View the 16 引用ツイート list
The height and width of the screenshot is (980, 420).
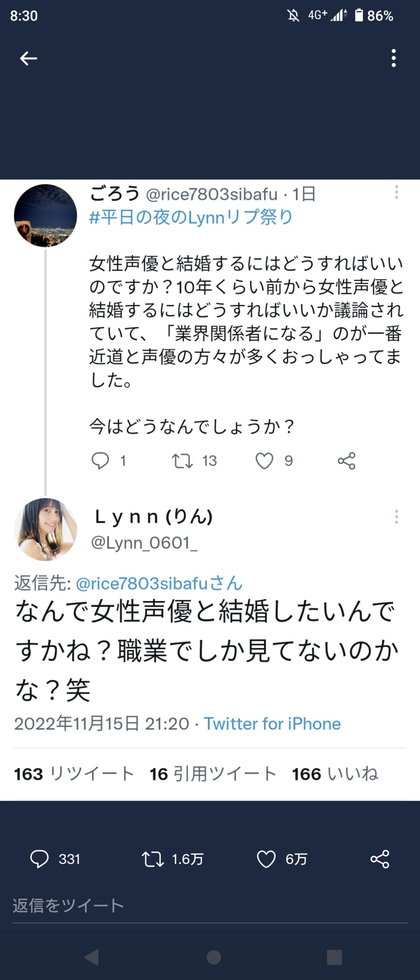(x=213, y=774)
